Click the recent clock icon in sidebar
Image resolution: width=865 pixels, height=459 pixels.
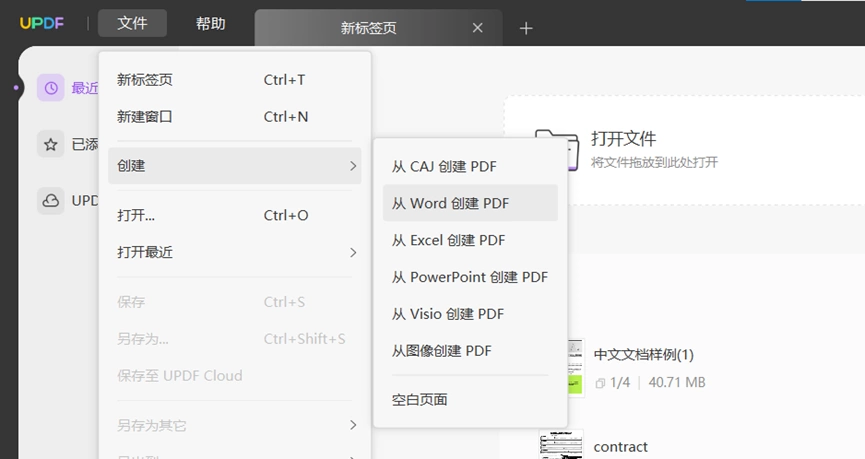[51, 88]
